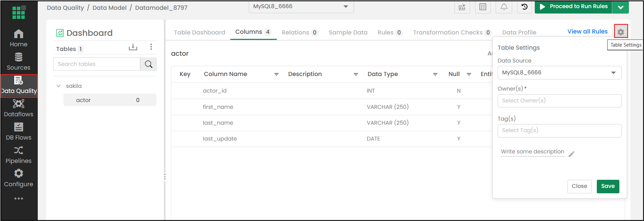Open the Data Source dropdown in Table Settings
Viewport: 644px width, 221px height.
(559, 73)
